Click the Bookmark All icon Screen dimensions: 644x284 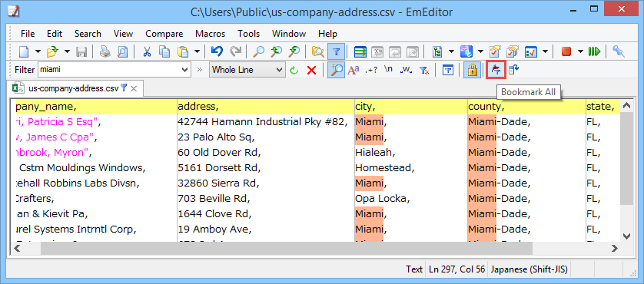[x=496, y=70]
